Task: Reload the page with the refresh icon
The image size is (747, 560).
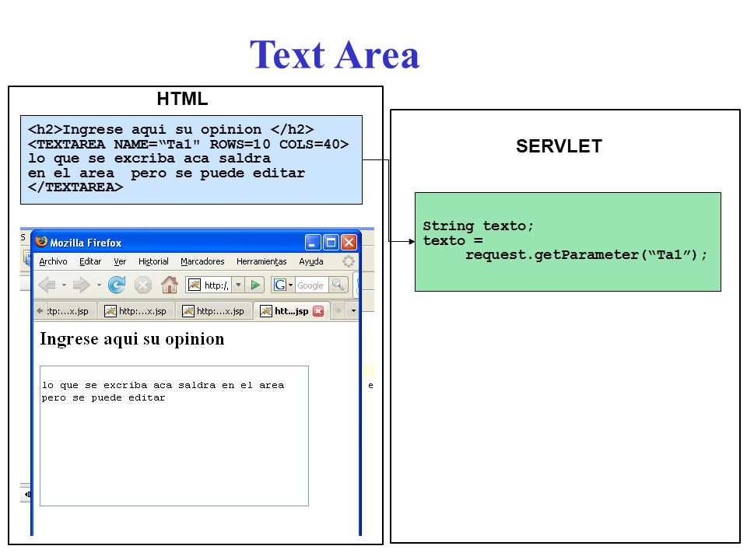Action: point(117,285)
